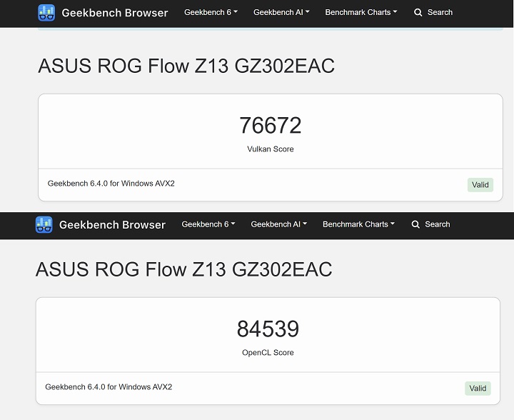Image resolution: width=514 pixels, height=420 pixels.
Task: Click the Geekbench logo icon in the lower navbar
Action: click(44, 224)
